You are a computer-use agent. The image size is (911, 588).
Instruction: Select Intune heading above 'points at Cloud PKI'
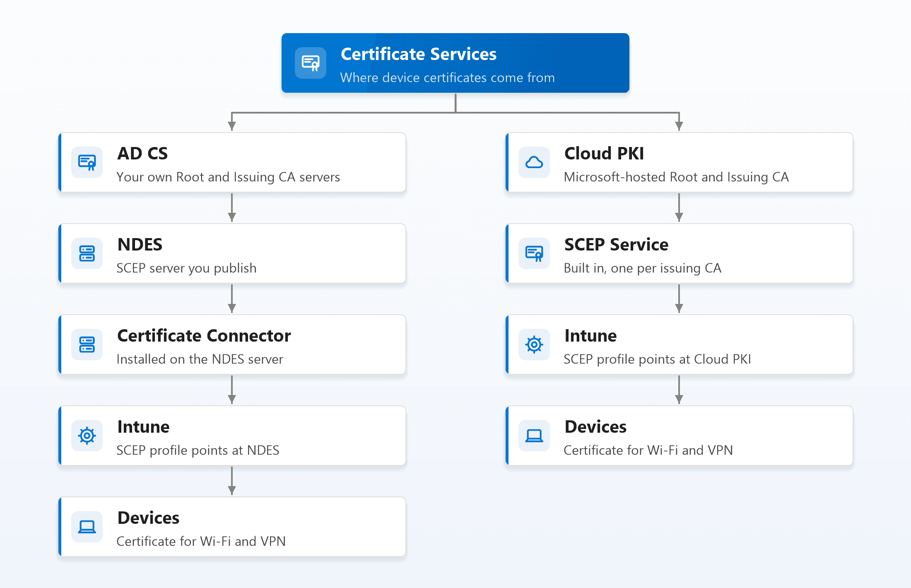(590, 336)
